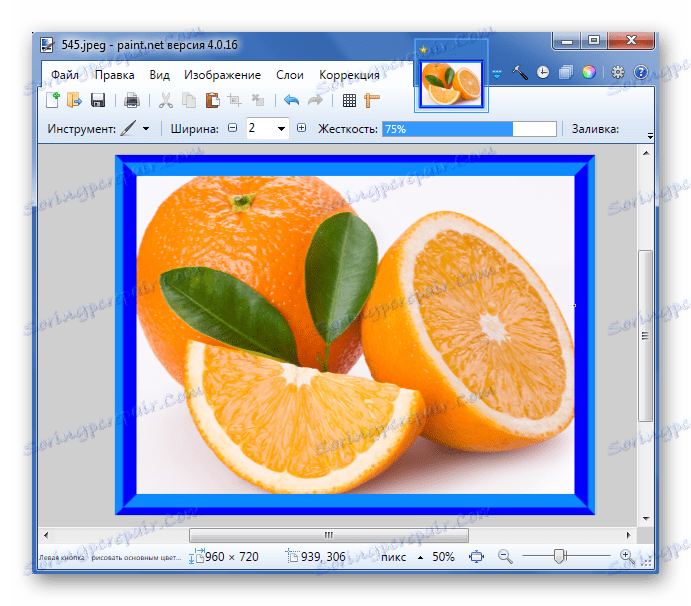Open the Слои menu
Image resolution: width=691 pixels, height=606 pixels.
tap(290, 75)
